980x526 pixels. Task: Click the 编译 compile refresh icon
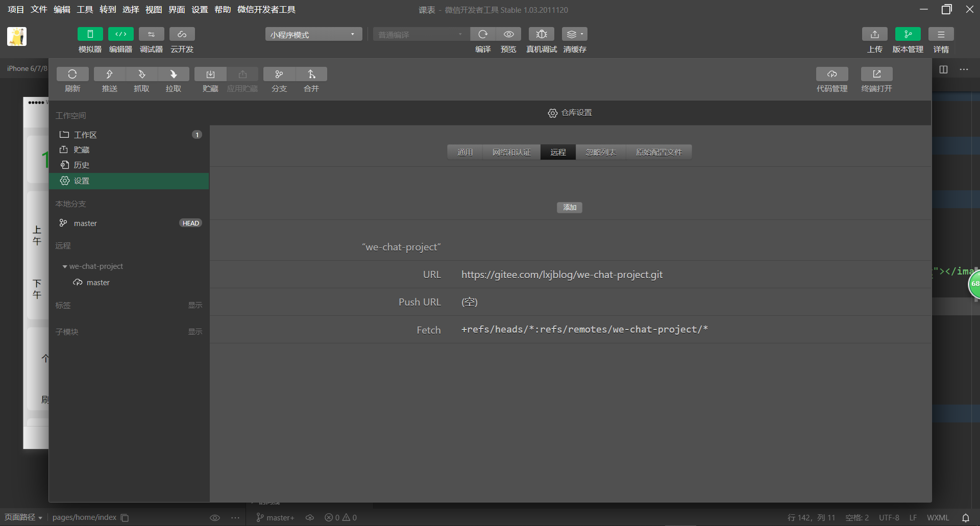point(483,34)
